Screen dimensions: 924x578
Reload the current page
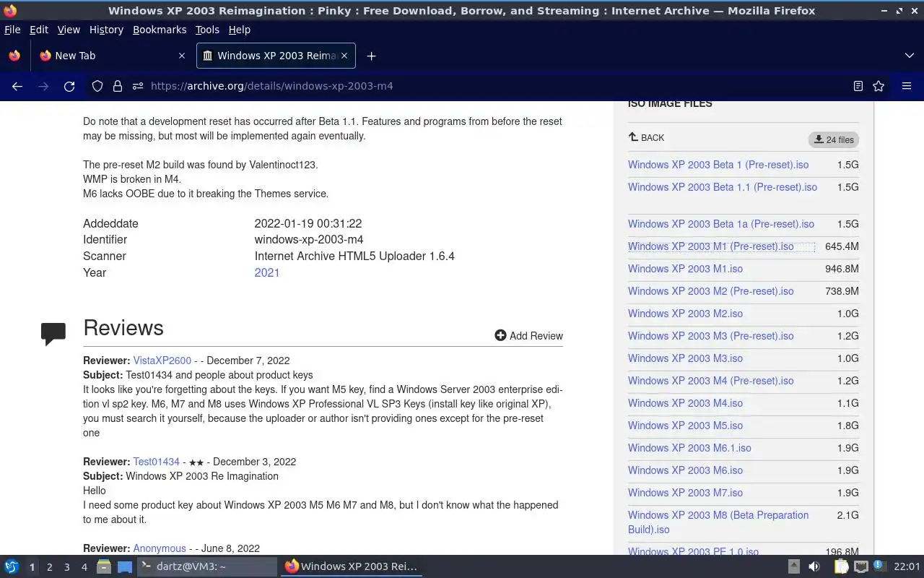tap(69, 86)
